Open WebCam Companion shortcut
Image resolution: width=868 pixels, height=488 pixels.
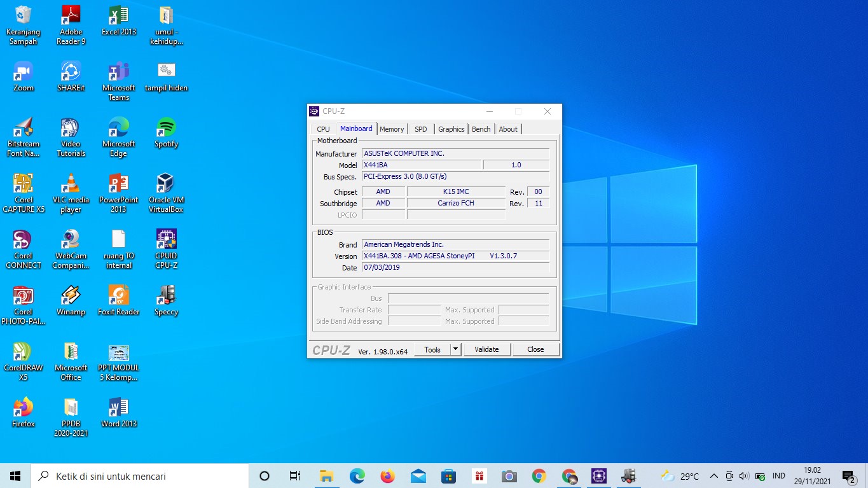71,249
